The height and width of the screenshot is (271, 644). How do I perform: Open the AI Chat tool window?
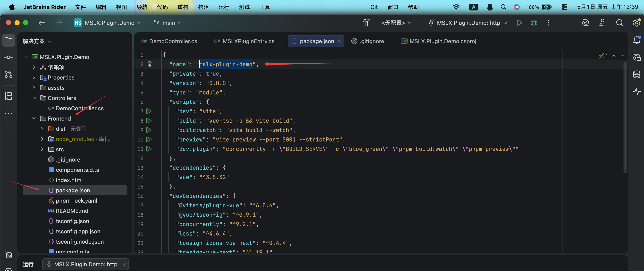coord(637,57)
